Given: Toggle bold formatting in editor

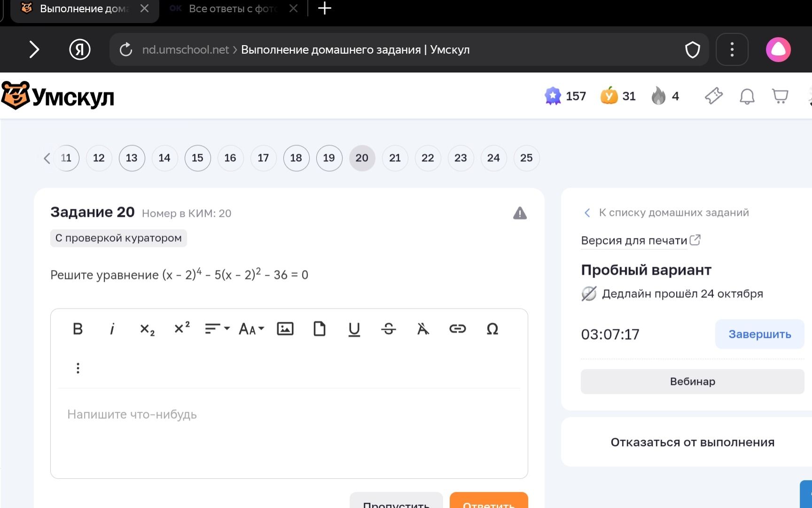Looking at the screenshot, I should 78,329.
